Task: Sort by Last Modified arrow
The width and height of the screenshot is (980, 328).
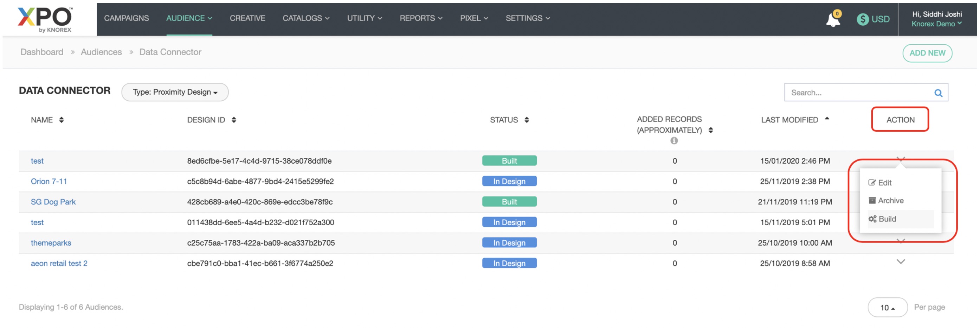Action: coord(827,119)
